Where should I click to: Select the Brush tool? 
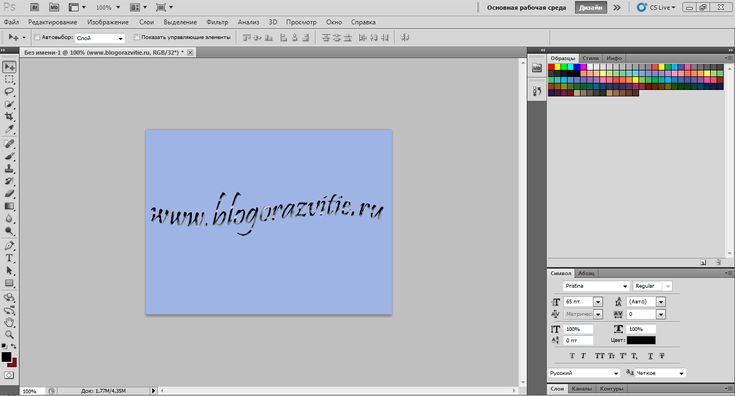click(x=9, y=156)
